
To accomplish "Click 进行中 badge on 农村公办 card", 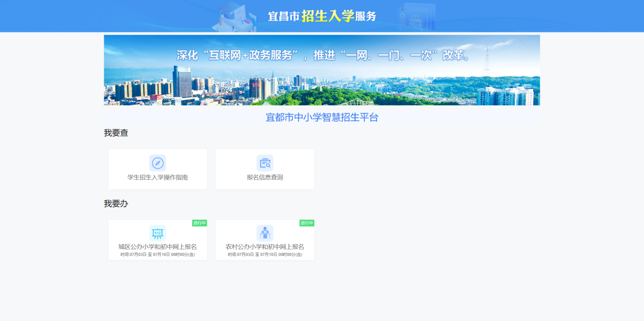I will (306, 223).
